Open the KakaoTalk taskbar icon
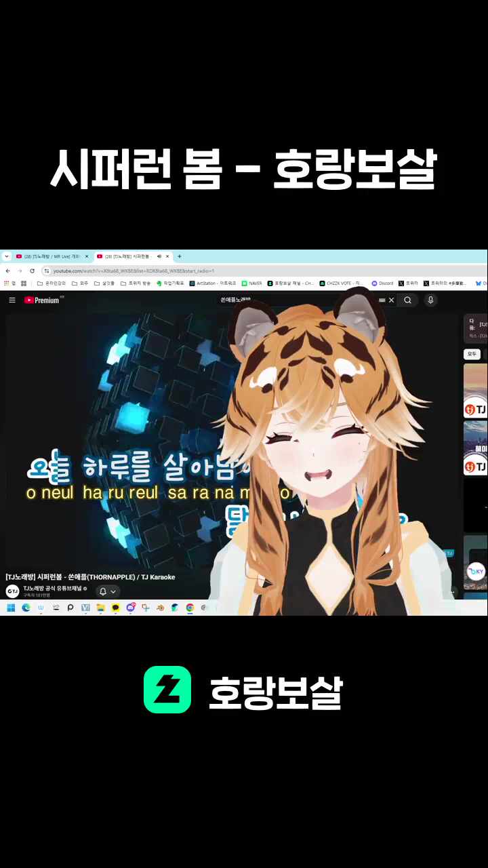This screenshot has height=868, width=488. pyautogui.click(x=115, y=608)
